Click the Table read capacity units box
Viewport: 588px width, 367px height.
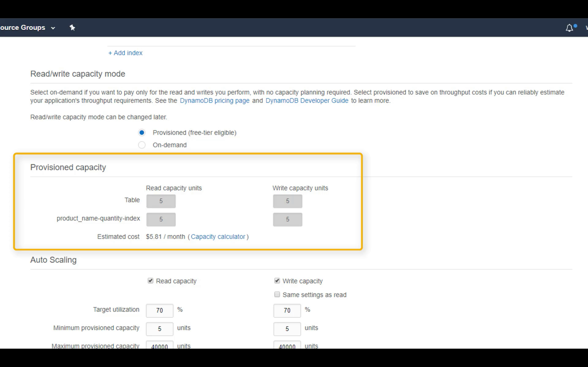(x=161, y=201)
